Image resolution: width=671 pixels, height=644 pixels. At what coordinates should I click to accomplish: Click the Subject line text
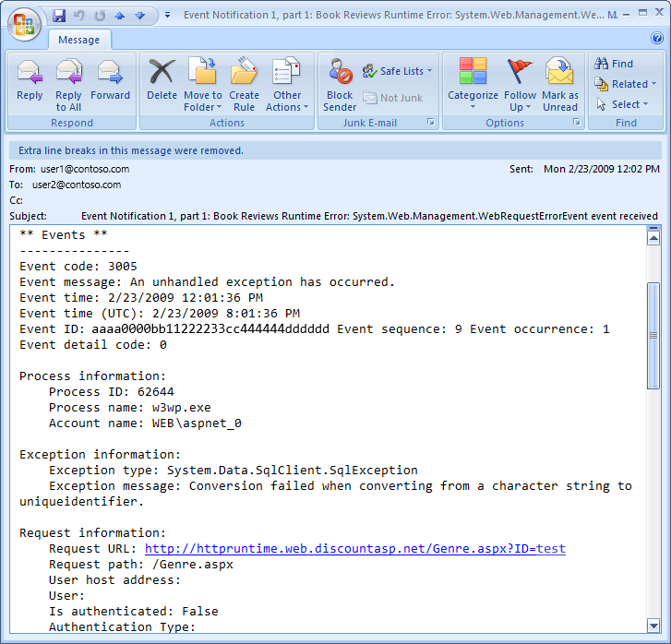click(x=369, y=216)
